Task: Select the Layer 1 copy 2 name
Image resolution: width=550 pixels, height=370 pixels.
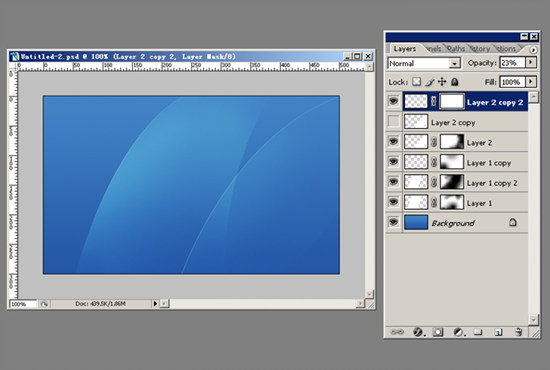Action: pos(492,183)
